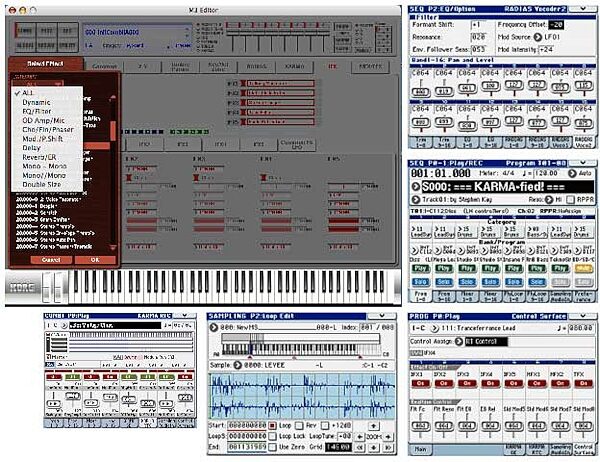Screen dimensions: 600x462
Task: Open the program select popup beside Tranceferrance Lead
Action: [x=435, y=328]
